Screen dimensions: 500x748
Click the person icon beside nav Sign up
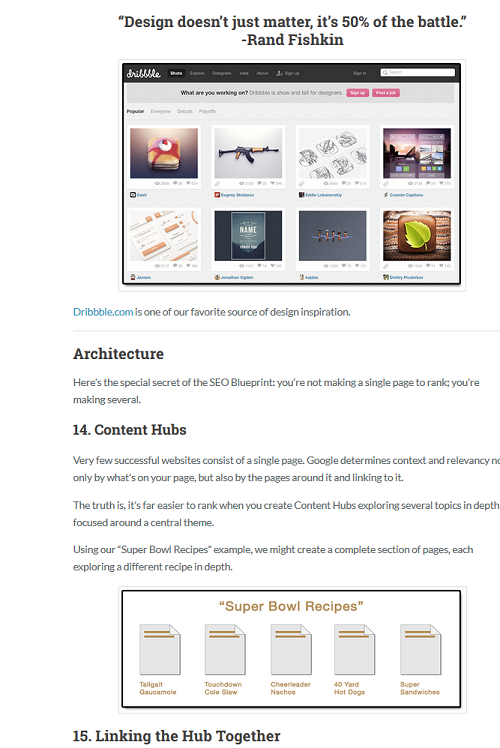click(280, 73)
